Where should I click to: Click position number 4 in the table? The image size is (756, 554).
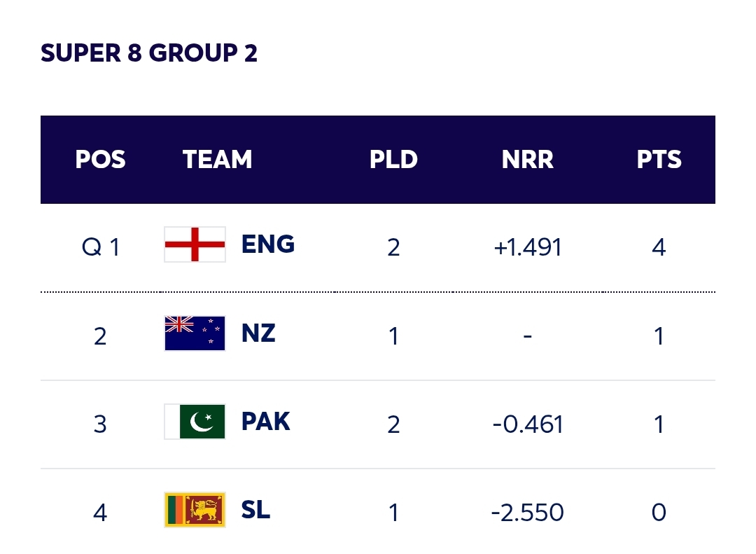100,513
